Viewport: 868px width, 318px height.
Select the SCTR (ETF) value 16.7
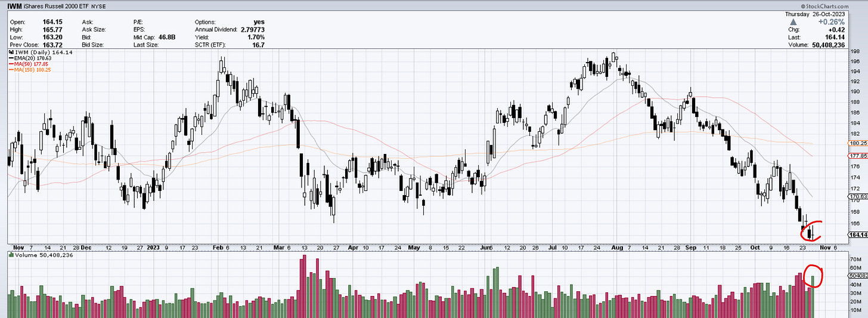(258, 45)
